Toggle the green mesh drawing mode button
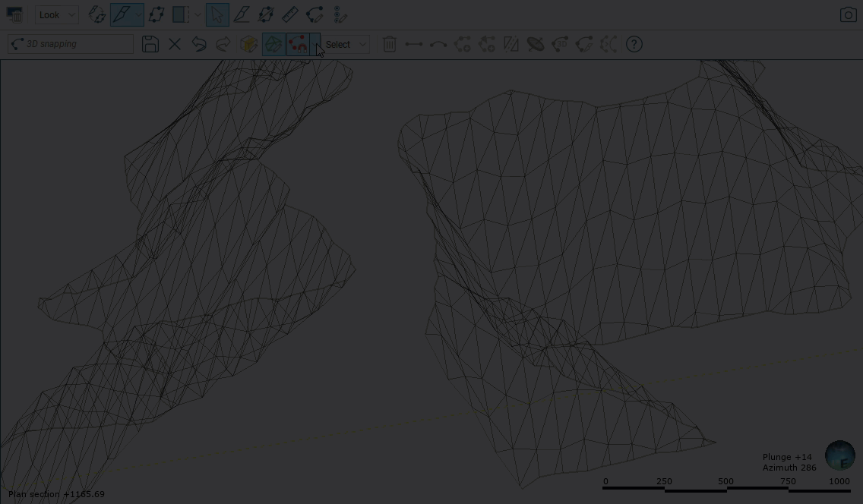The width and height of the screenshot is (863, 504). pyautogui.click(x=273, y=44)
